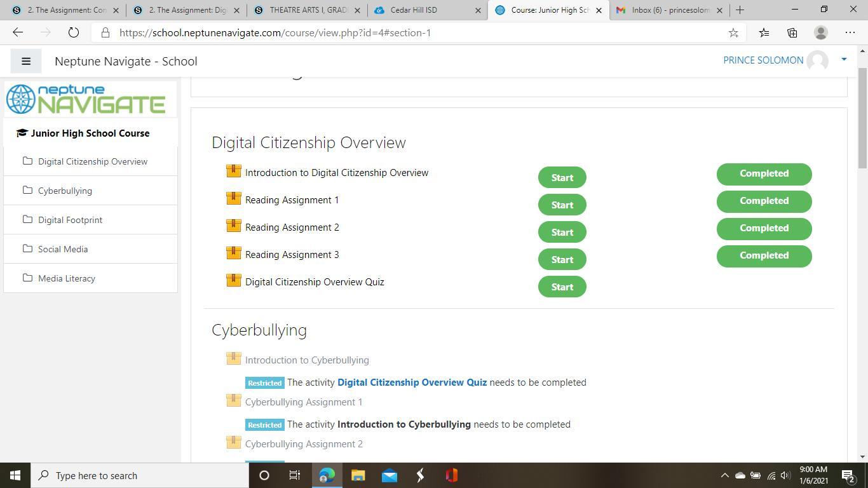Click the folder icon beside Media Literacy
This screenshot has height=488, width=868.
27,278
